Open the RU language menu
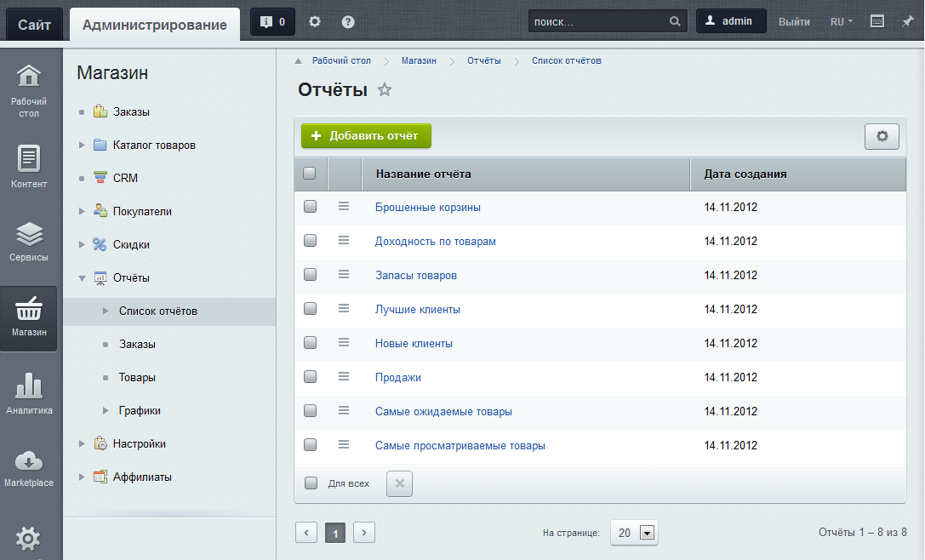Image resolution: width=925 pixels, height=560 pixels. (x=842, y=22)
